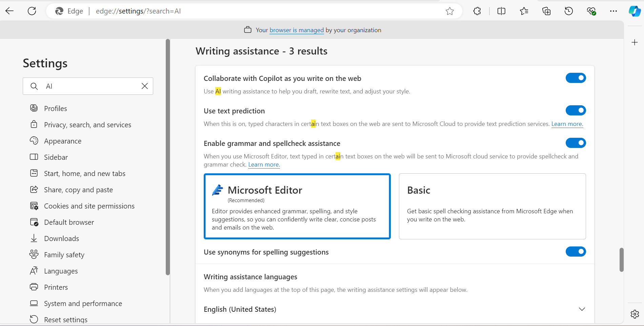Image resolution: width=644 pixels, height=326 pixels.
Task: Open Settings and more ellipsis menu
Action: point(613,11)
